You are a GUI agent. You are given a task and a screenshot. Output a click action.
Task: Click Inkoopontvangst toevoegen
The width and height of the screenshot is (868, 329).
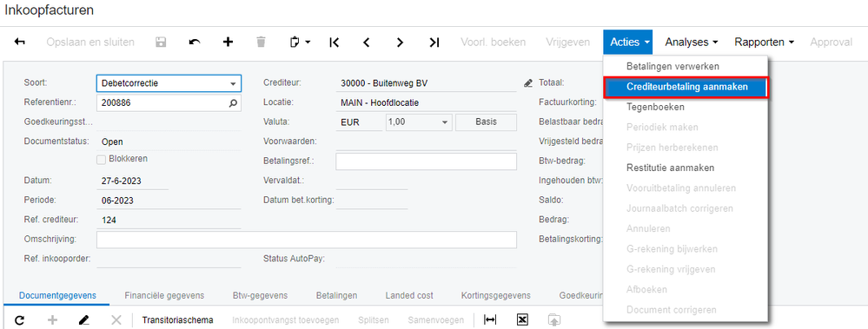[286, 319]
